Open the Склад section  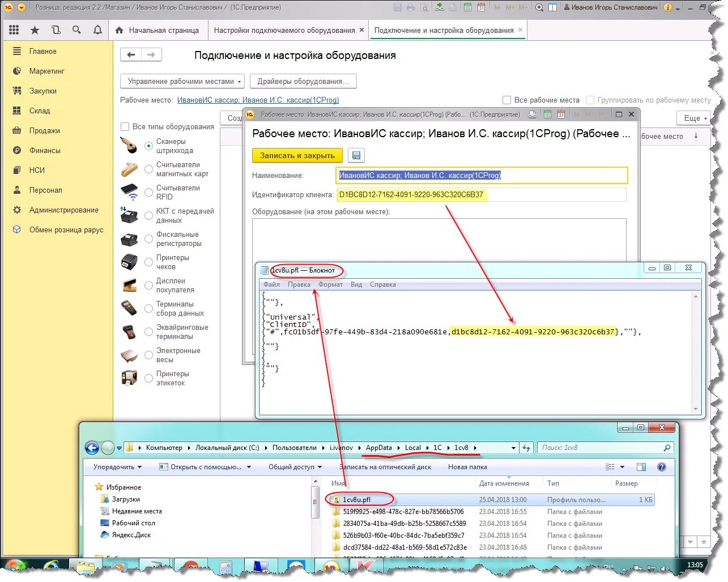40,111
